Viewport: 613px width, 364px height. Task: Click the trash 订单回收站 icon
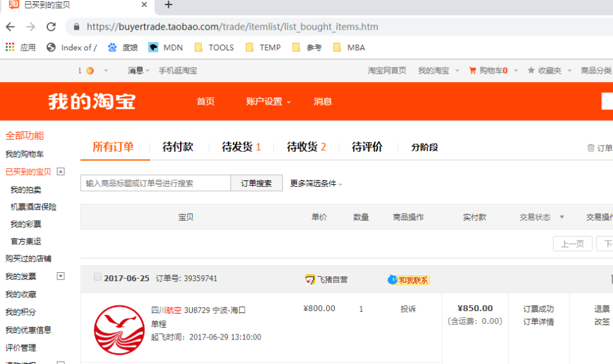pyautogui.click(x=591, y=148)
